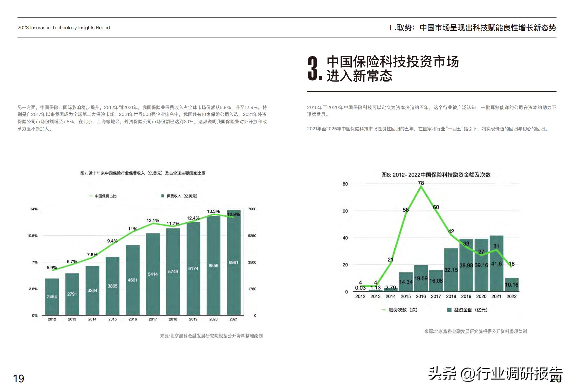Select the peak value '78' in Figure 8
Image resolution: width=574 pixels, height=392 pixels.
coord(421,183)
